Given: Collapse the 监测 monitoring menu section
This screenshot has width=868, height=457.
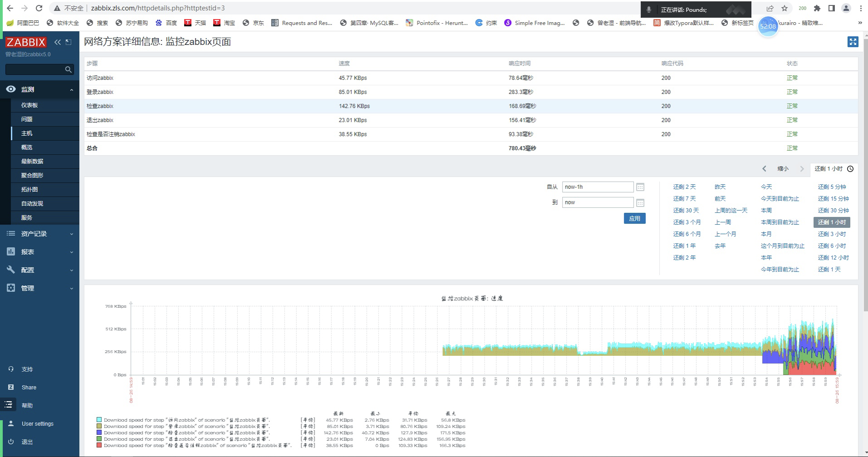Looking at the screenshot, I should [39, 89].
